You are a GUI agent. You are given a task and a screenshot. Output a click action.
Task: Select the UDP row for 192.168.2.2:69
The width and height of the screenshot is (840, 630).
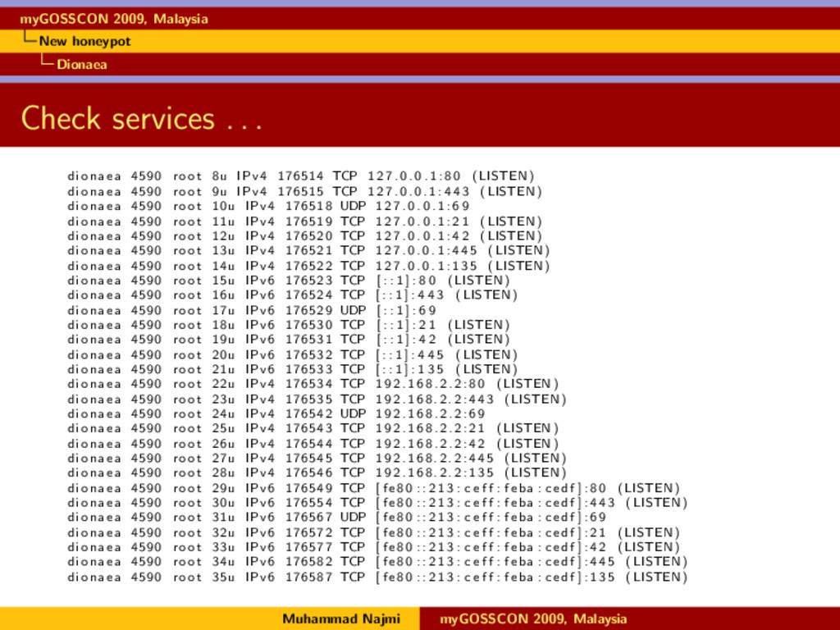coord(276,413)
